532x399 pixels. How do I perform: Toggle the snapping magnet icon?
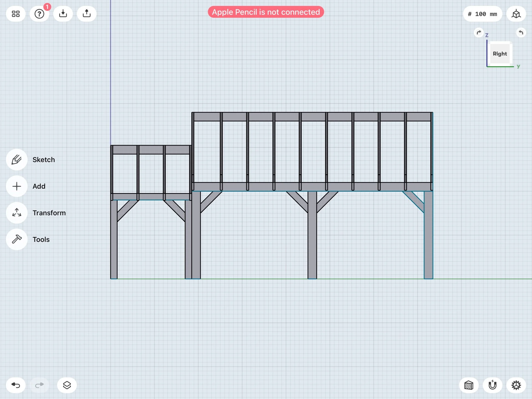coord(493,385)
